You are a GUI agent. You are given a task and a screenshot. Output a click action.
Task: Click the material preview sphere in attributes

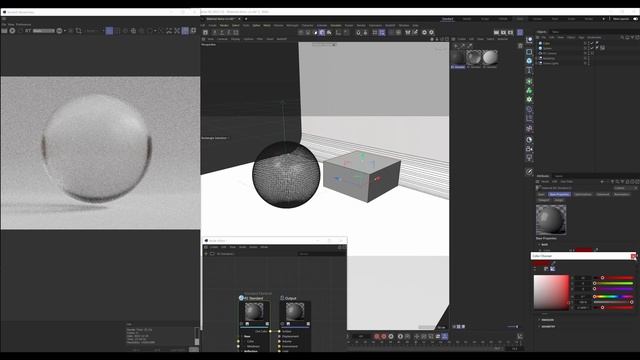551,220
